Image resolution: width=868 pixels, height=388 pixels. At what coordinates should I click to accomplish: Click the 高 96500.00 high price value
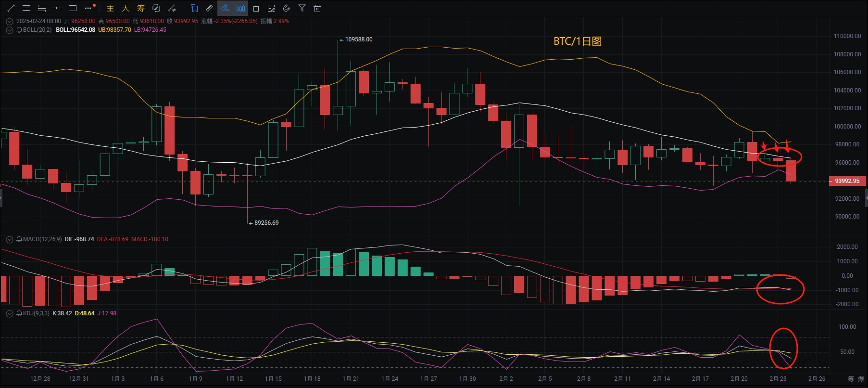coord(114,21)
